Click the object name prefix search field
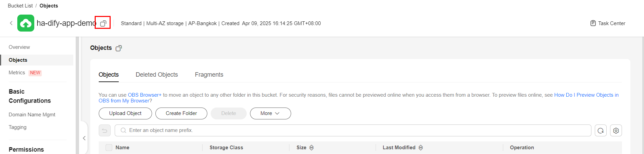 pyautogui.click(x=353, y=131)
